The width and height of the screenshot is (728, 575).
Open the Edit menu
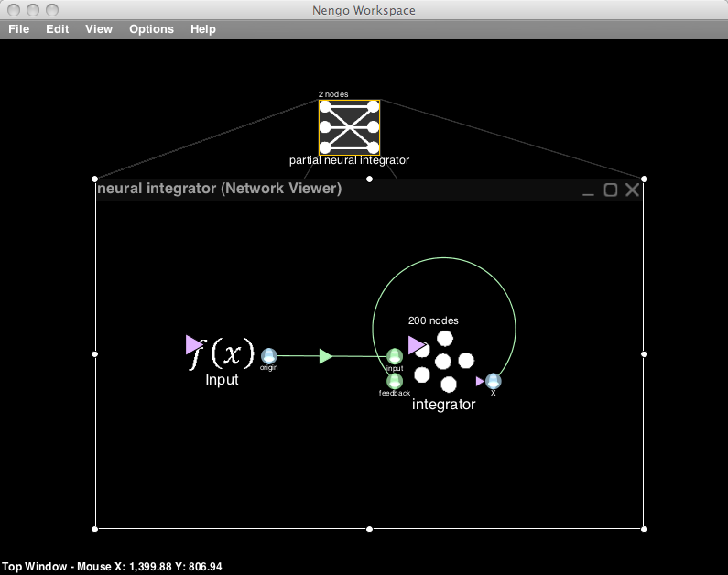(x=58, y=29)
